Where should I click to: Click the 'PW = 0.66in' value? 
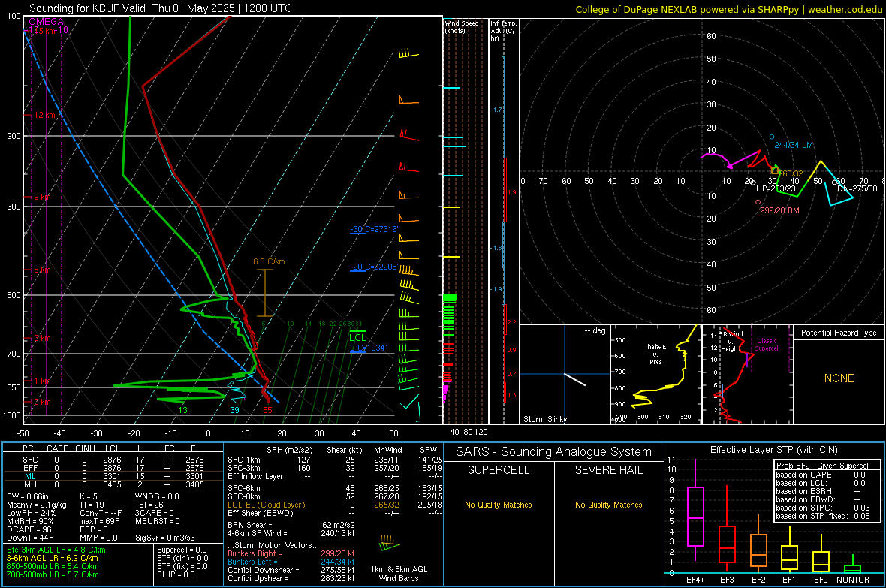click(31, 496)
